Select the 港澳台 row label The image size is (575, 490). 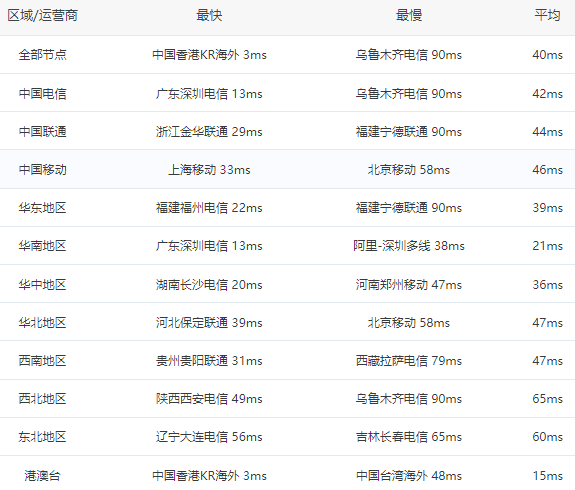click(x=43, y=476)
